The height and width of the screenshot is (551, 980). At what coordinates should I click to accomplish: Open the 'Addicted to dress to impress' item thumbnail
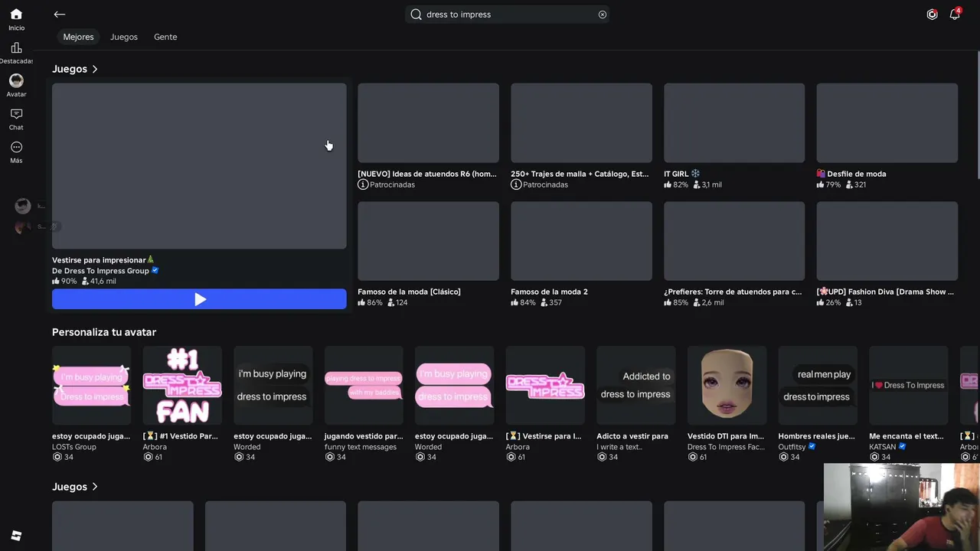tap(635, 385)
